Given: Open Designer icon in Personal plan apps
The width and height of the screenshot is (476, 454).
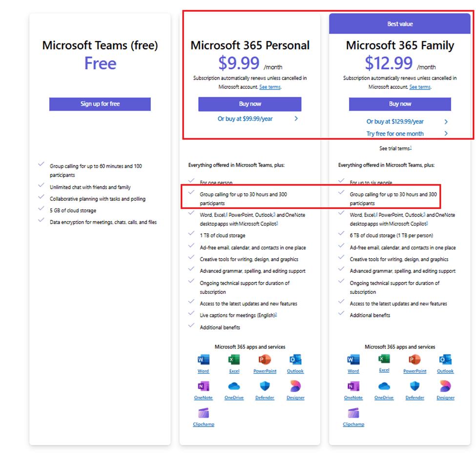Looking at the screenshot, I should (295, 386).
